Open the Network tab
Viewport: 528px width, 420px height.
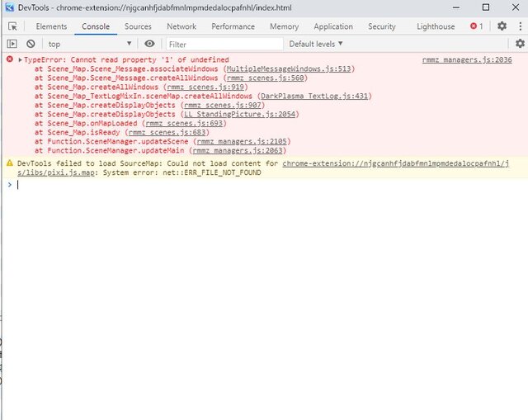pyautogui.click(x=181, y=26)
